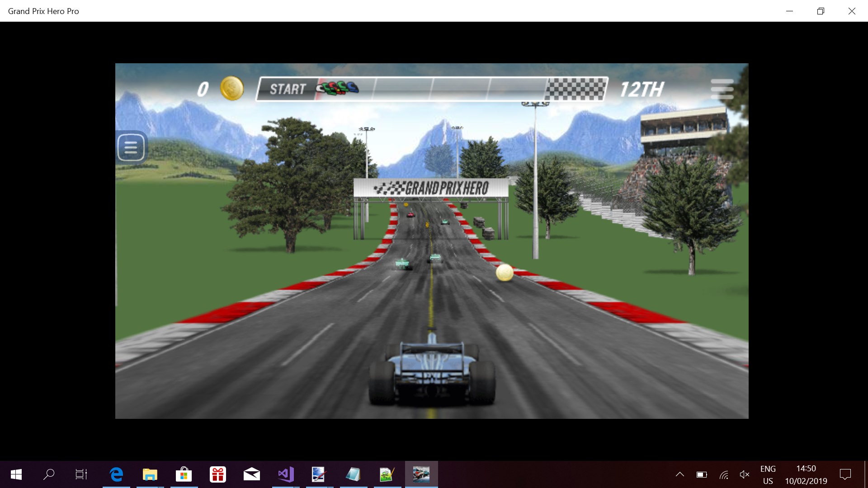Collect the white ball on the track
Viewport: 868px width, 488px height.
(x=505, y=272)
